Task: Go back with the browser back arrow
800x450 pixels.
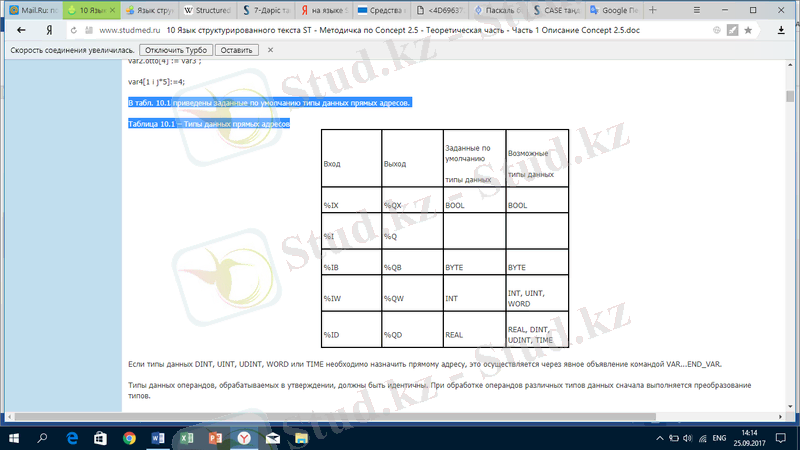Action: [21, 31]
